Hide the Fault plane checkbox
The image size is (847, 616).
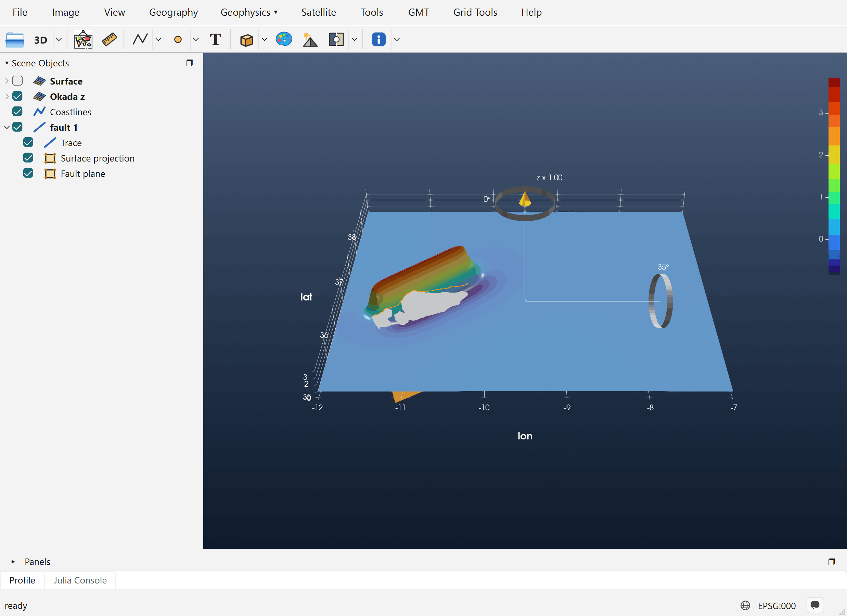(x=28, y=173)
